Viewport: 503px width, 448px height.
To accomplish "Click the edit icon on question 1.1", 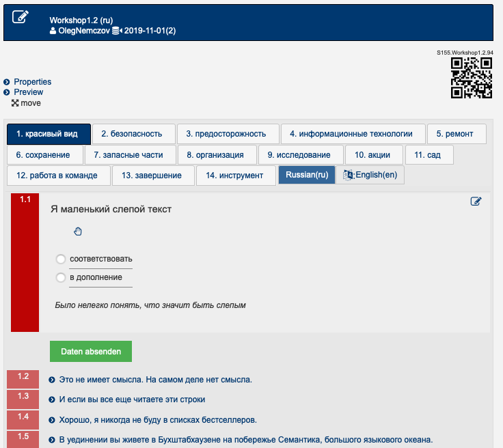I will click(x=476, y=201).
